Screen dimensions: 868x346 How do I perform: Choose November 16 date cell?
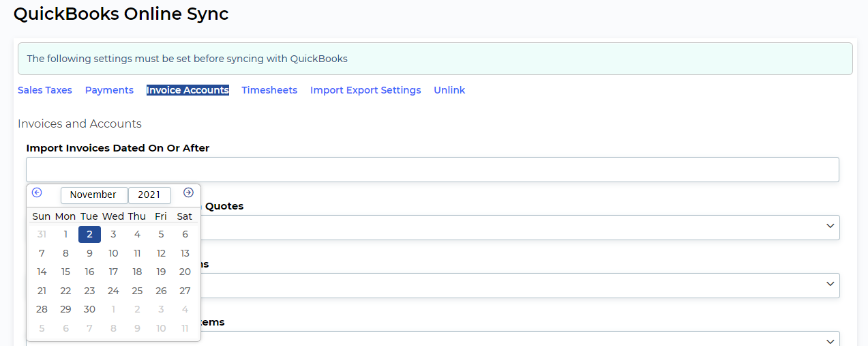[x=89, y=272]
